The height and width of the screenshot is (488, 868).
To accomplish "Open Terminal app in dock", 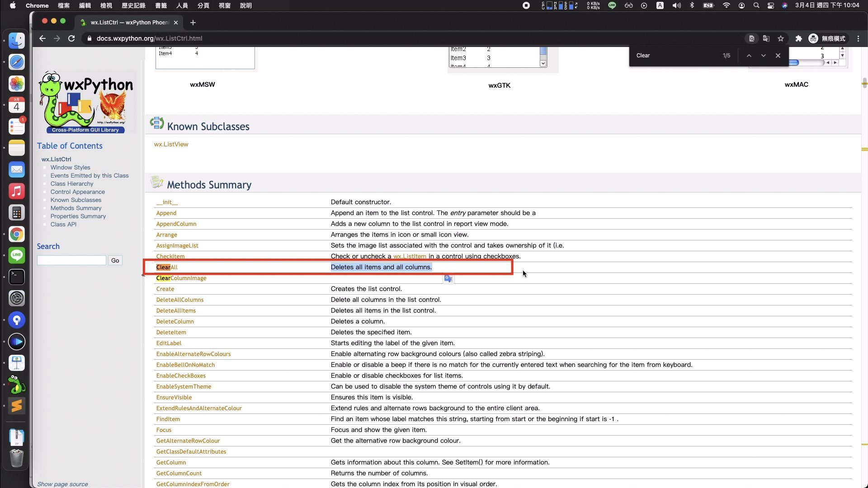I will click(17, 277).
